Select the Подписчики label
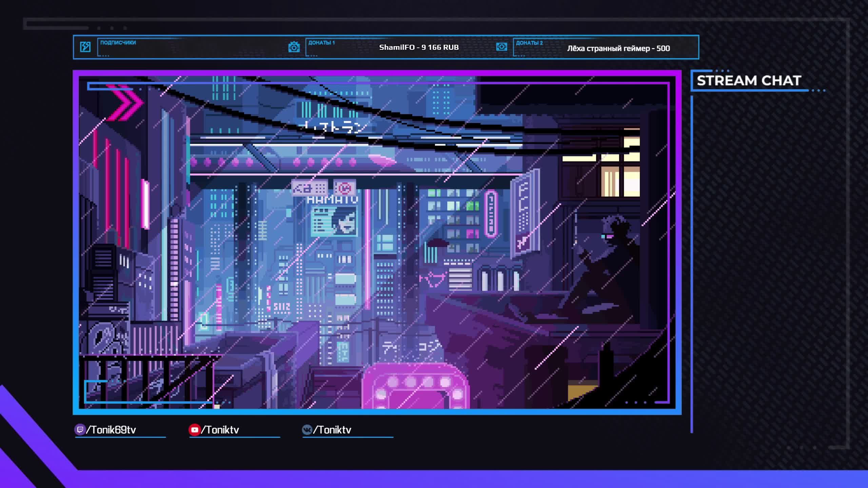The width and height of the screenshot is (868, 488). (x=118, y=43)
